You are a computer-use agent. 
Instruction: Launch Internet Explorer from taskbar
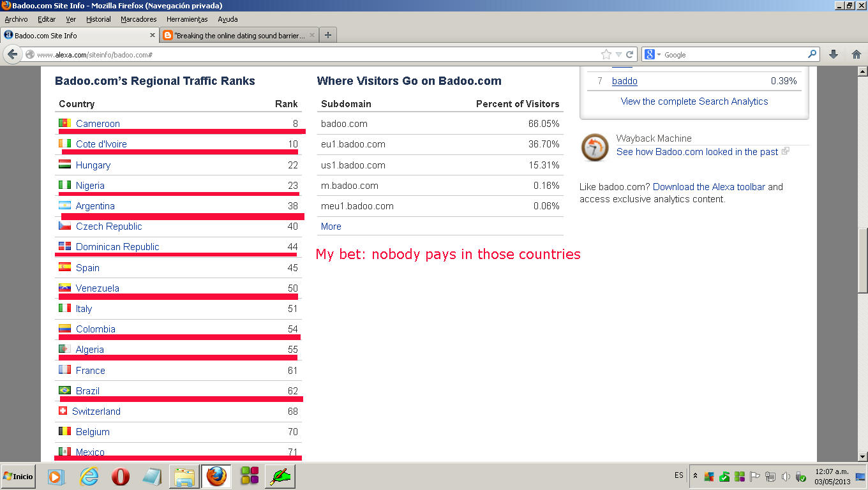(89, 477)
